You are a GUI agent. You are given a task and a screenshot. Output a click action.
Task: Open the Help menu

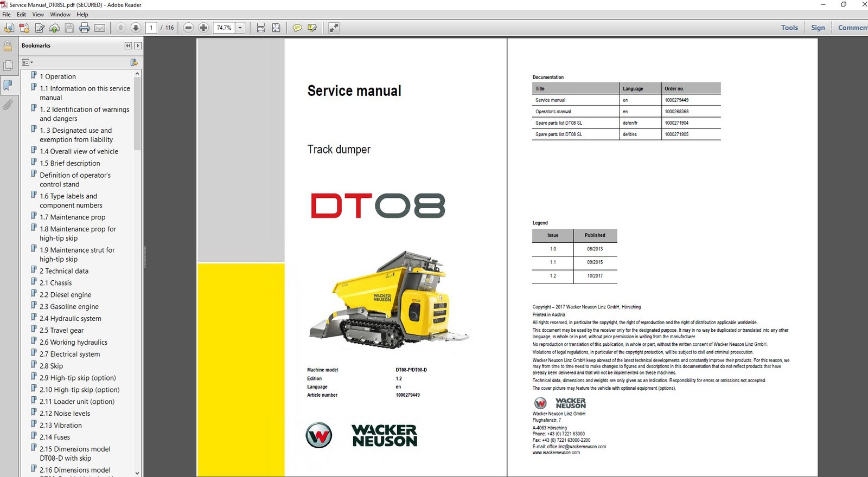(x=82, y=15)
